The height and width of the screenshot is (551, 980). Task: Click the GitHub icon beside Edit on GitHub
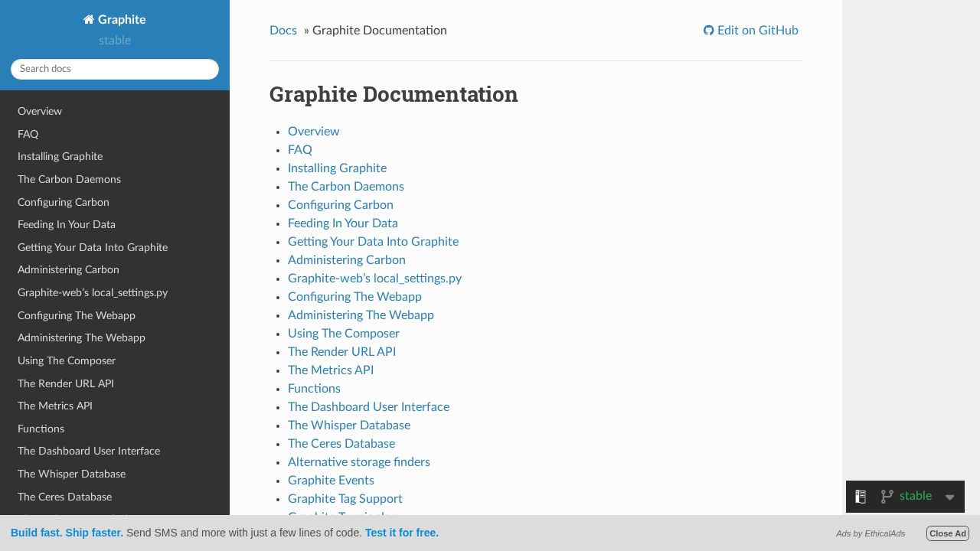coord(708,31)
